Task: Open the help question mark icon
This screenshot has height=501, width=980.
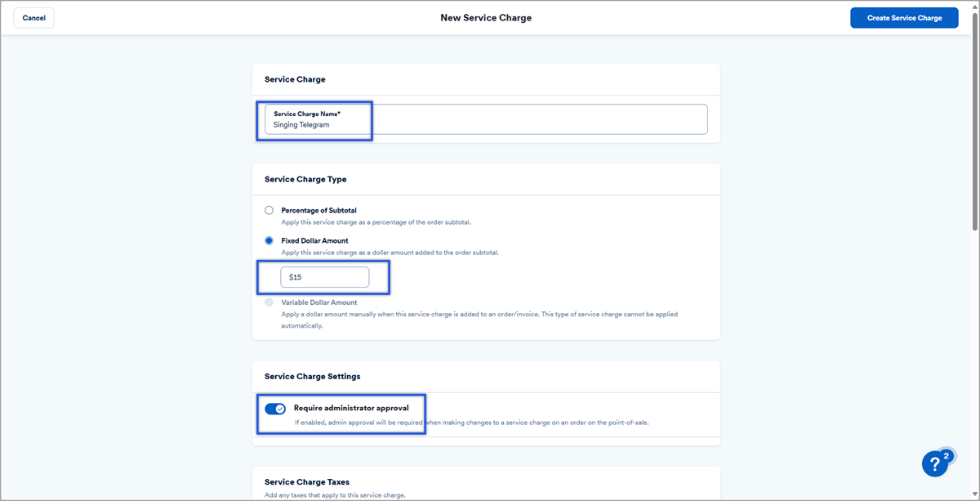Action: [934, 463]
